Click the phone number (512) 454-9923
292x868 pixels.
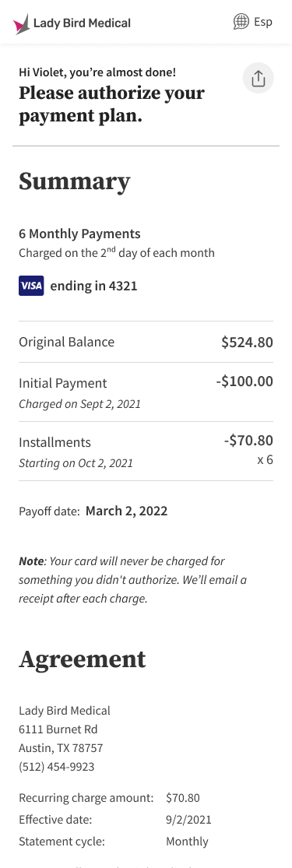point(57,767)
